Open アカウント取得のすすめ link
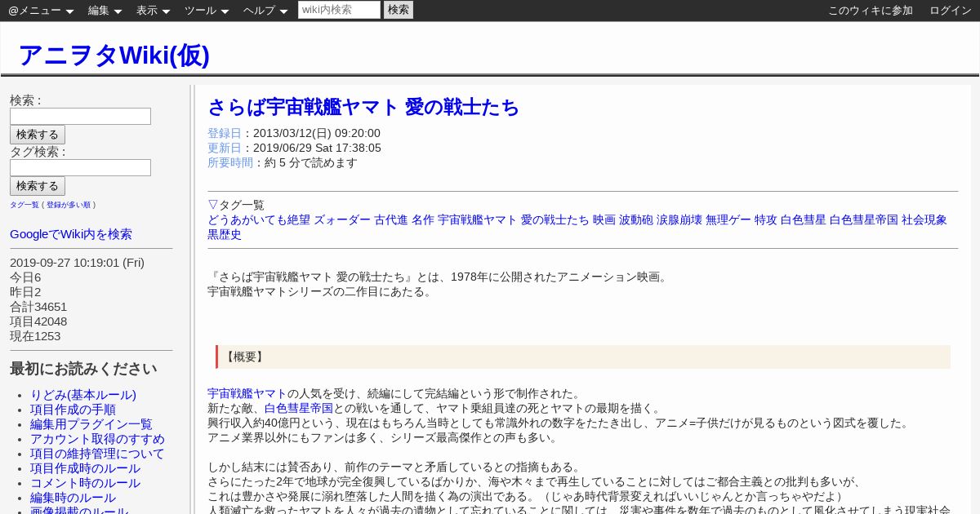The image size is (980, 514). pyautogui.click(x=97, y=439)
